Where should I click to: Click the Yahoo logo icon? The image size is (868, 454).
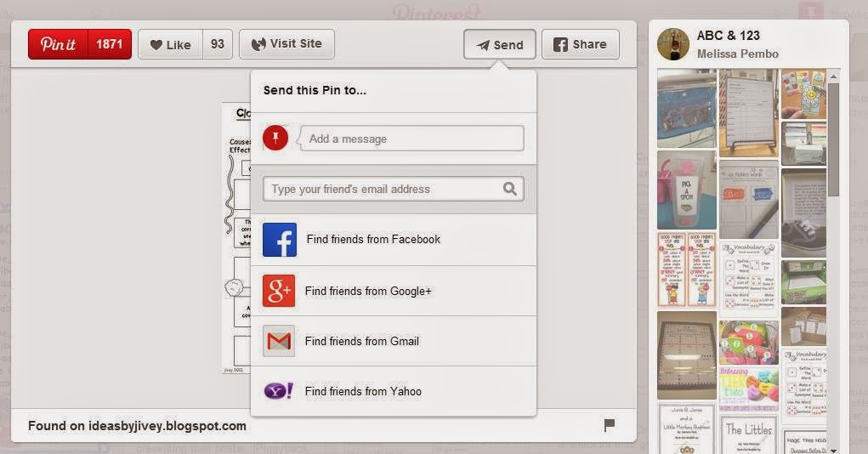click(279, 391)
